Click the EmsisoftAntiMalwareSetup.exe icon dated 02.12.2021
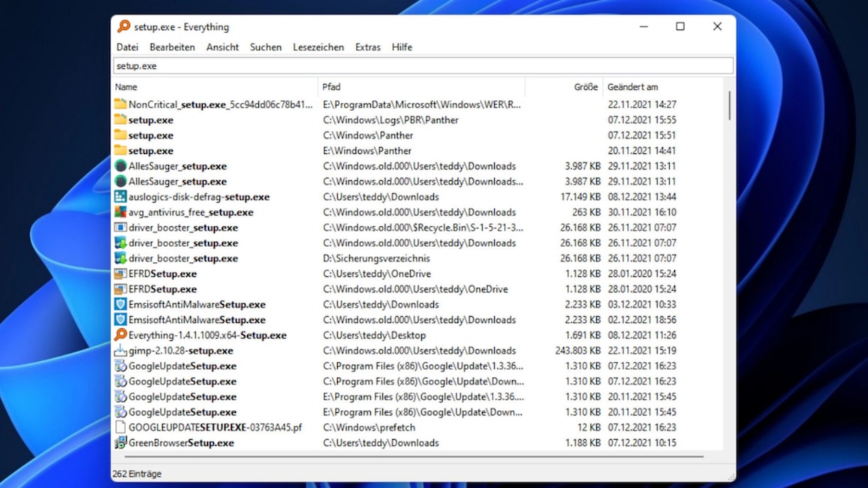Image resolution: width=868 pixels, height=488 pixels. point(120,320)
